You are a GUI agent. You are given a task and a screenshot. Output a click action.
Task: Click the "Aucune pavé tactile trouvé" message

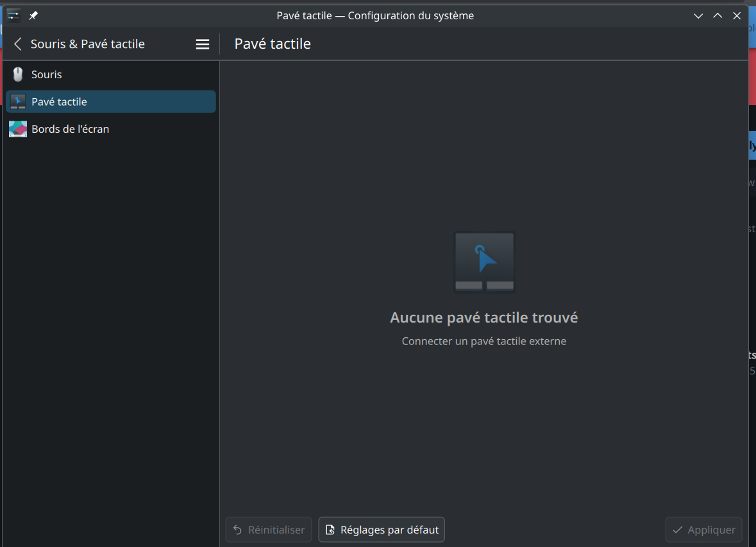(x=484, y=317)
